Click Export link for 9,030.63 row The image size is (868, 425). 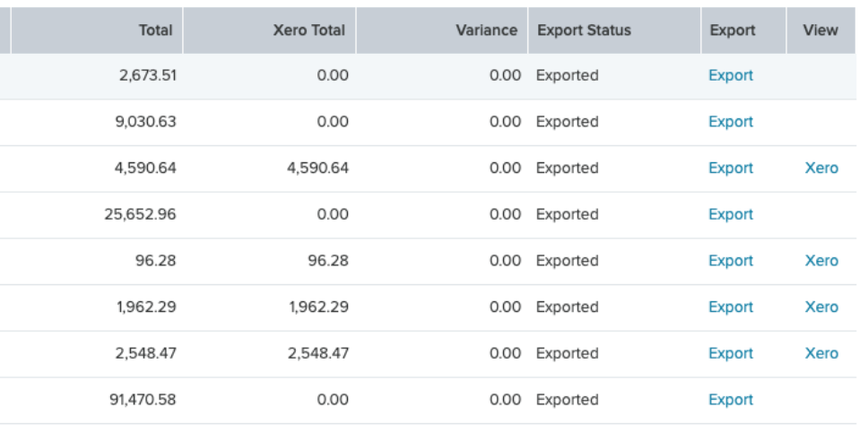point(731,122)
